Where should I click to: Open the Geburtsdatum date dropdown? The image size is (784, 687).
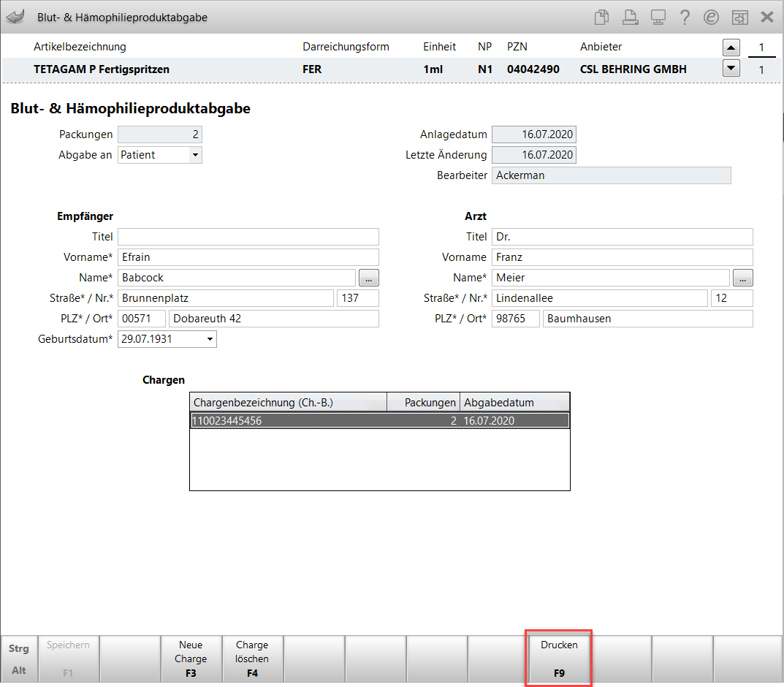[210, 339]
